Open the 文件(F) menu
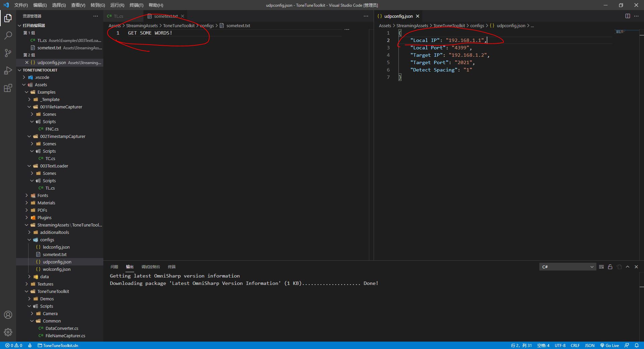 point(21,5)
